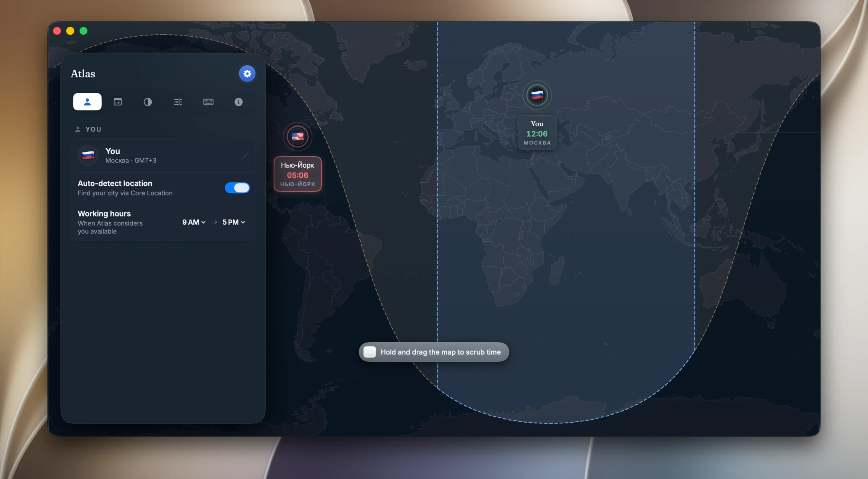This screenshot has width=868, height=479.
Task: Click the Atlas panel title
Action: pos(83,74)
